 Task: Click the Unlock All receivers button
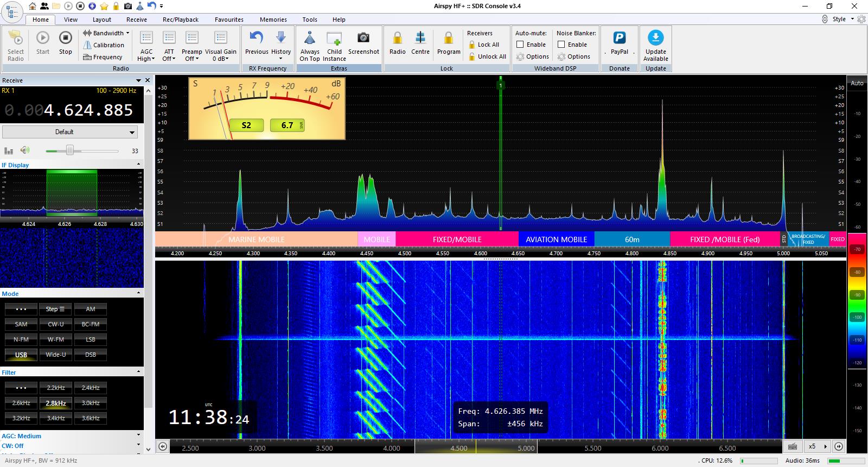pyautogui.click(x=487, y=56)
